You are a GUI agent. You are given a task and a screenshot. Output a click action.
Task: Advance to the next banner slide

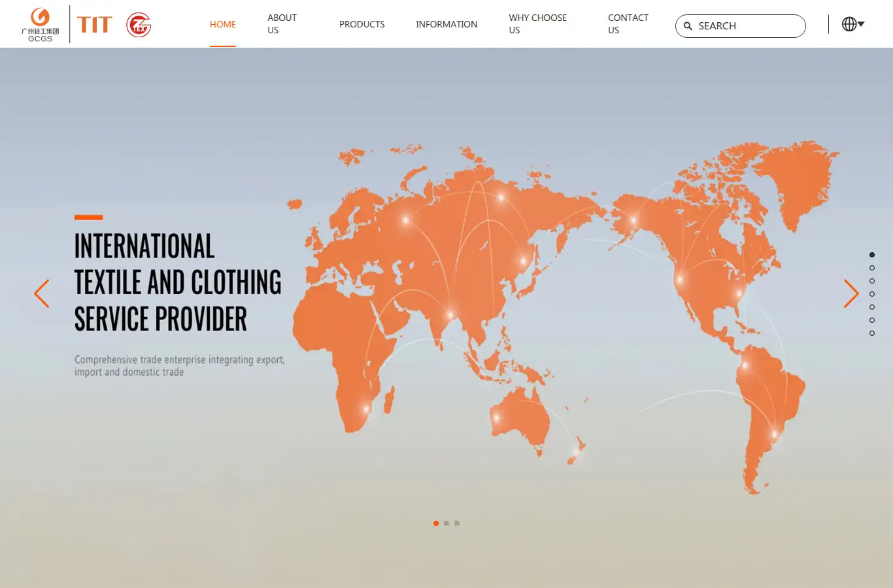pyautogui.click(x=851, y=293)
